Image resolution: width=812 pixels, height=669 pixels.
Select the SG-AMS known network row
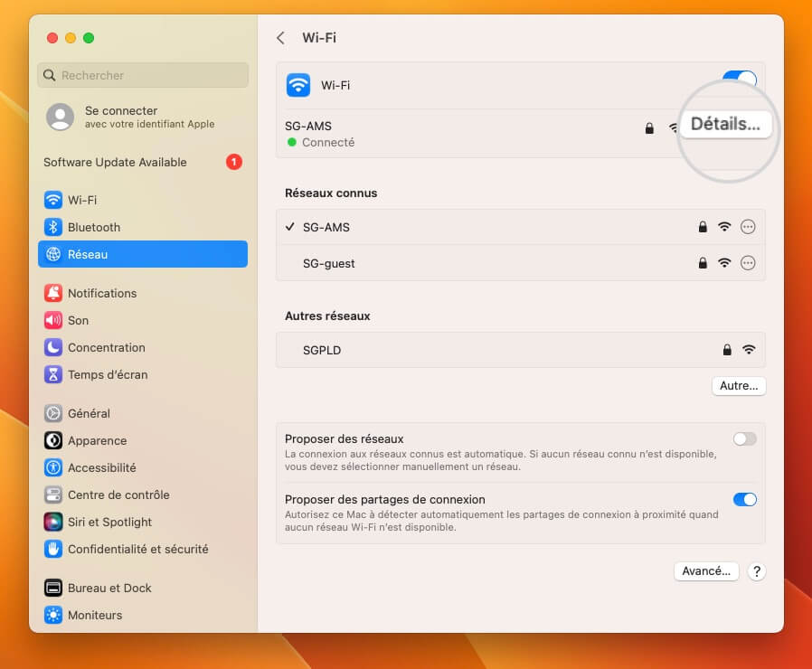[521, 227]
